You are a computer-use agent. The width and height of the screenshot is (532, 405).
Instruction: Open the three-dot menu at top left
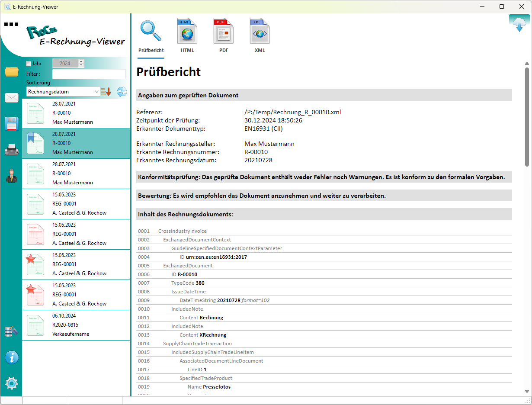pyautogui.click(x=12, y=24)
